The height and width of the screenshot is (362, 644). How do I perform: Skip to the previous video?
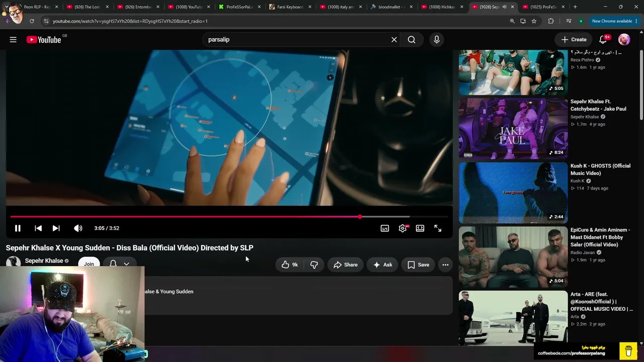pos(38,228)
